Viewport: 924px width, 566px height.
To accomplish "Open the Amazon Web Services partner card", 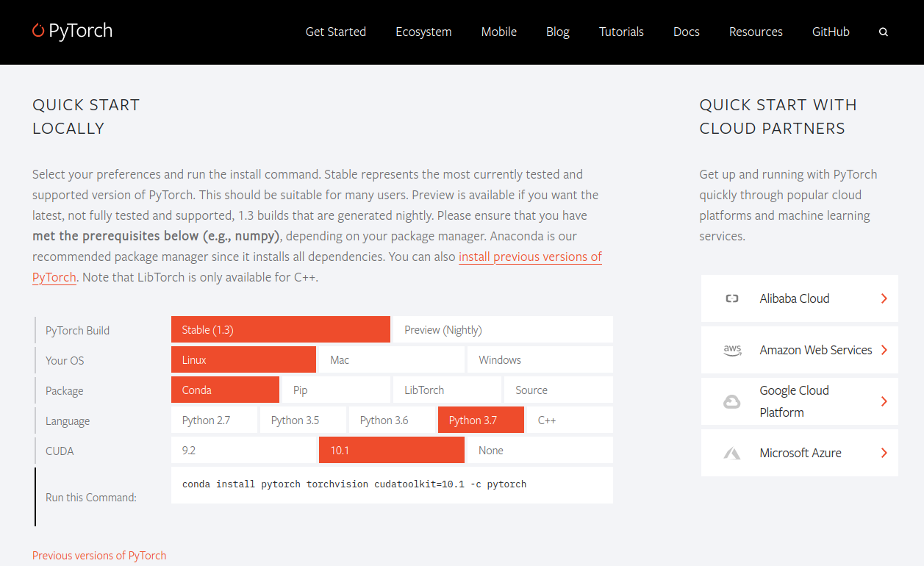I will pyautogui.click(x=800, y=350).
